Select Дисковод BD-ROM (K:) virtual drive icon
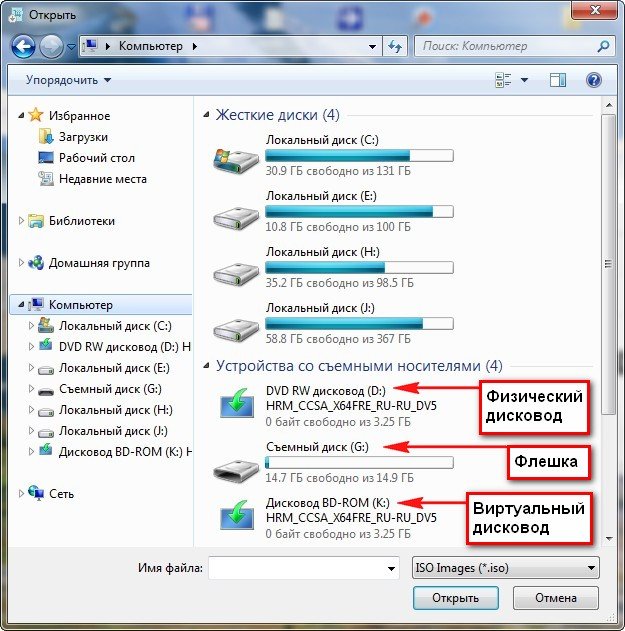The width and height of the screenshot is (625, 631). 237,516
